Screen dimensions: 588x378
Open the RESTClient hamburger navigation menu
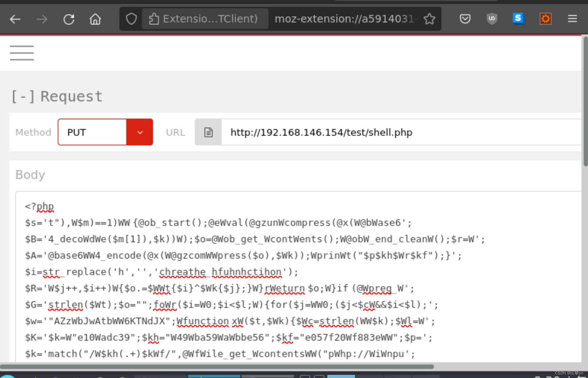pos(22,53)
